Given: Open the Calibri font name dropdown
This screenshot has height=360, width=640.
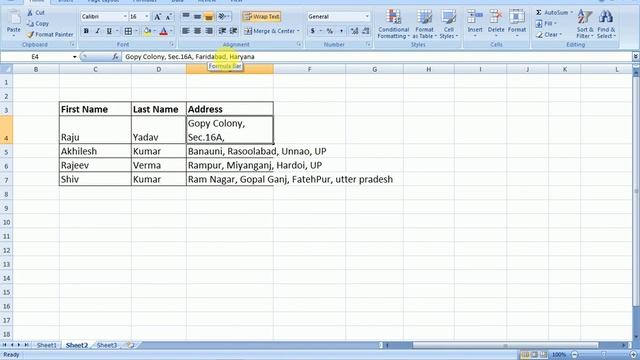Looking at the screenshot, I should tap(124, 17).
